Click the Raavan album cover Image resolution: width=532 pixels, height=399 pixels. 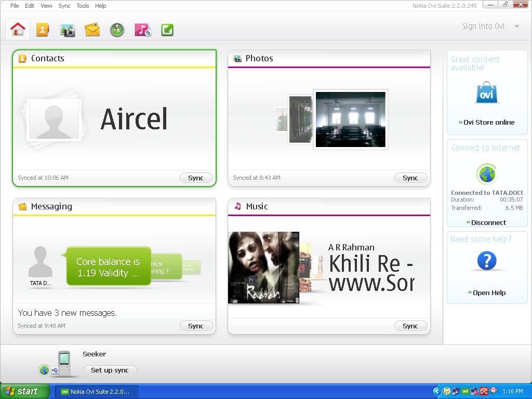click(263, 268)
